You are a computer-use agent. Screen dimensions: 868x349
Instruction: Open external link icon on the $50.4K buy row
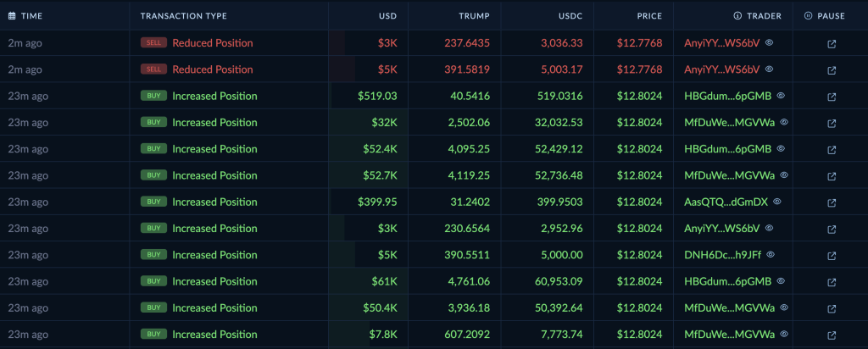pyautogui.click(x=832, y=308)
